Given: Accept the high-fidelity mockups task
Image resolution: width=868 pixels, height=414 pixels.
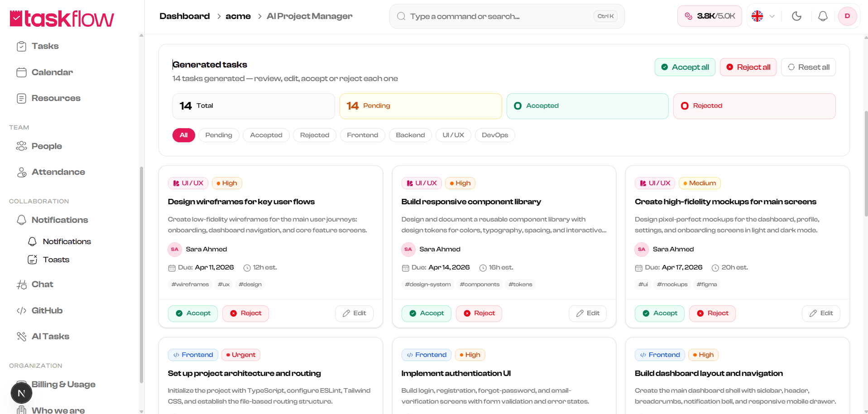Looking at the screenshot, I should [660, 313].
